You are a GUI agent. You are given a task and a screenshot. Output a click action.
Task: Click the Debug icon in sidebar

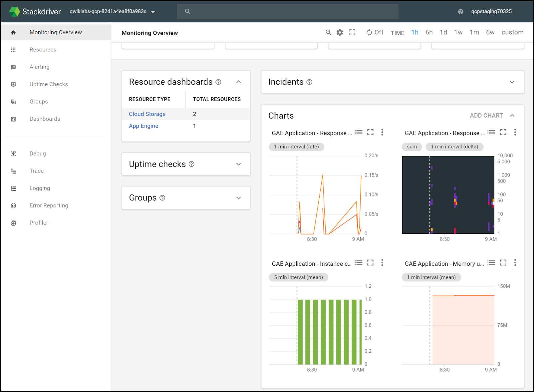[x=13, y=154]
